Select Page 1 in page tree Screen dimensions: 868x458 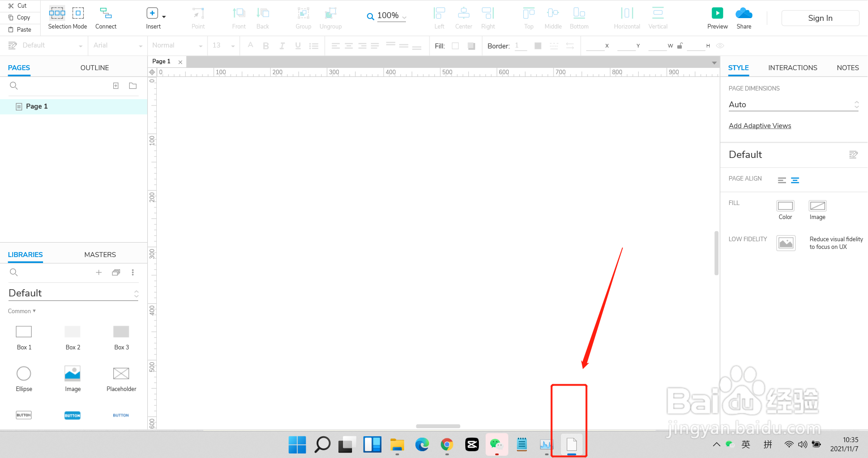point(73,106)
